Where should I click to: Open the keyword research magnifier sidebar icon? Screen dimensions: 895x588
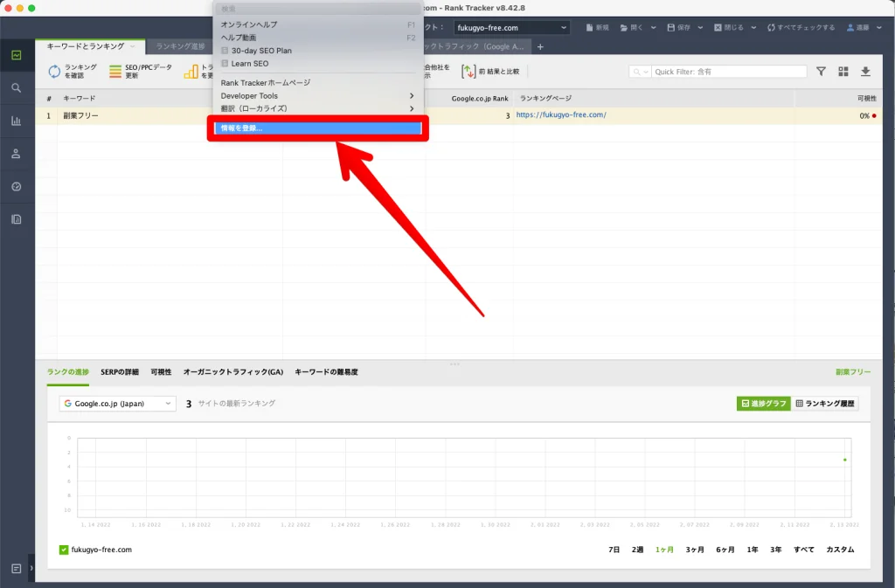17,88
